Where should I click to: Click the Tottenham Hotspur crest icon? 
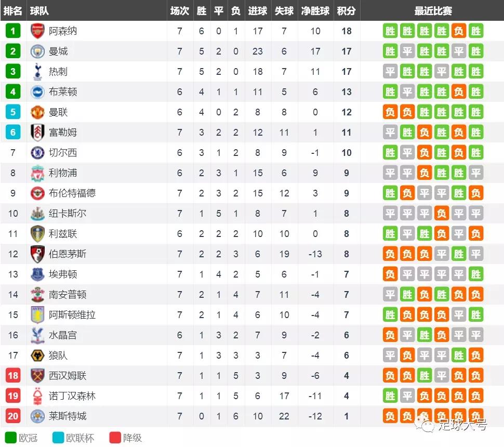pyautogui.click(x=38, y=72)
